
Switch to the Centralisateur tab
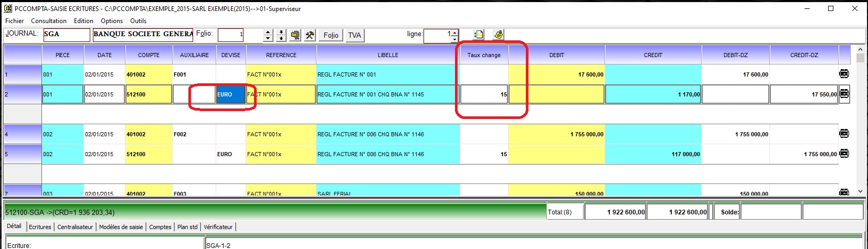click(75, 227)
